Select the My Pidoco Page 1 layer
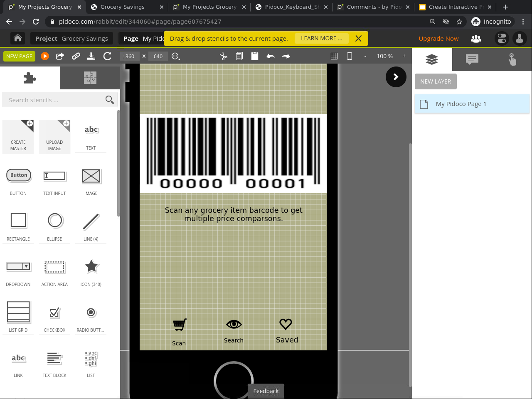Image resolution: width=532 pixels, height=399 pixels. point(472,104)
